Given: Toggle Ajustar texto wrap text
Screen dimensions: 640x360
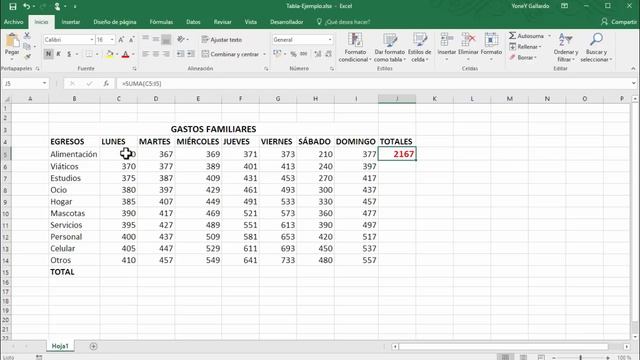Looking at the screenshot, I should tap(222, 40).
